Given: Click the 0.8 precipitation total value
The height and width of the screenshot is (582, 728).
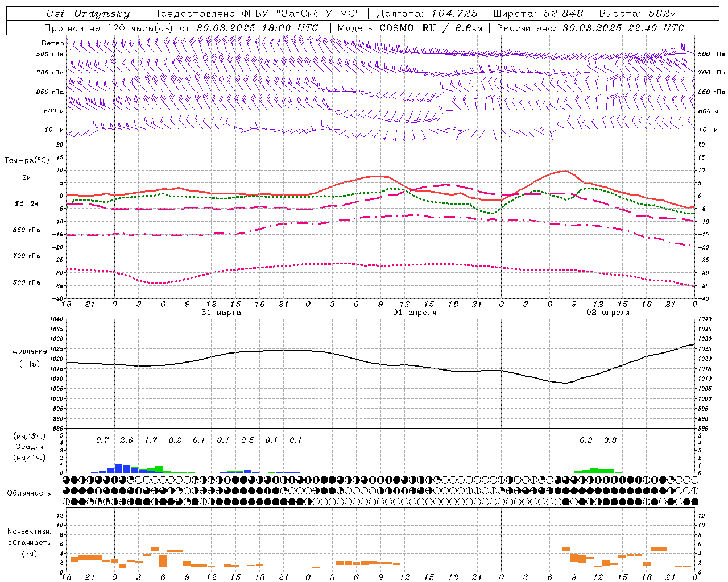Looking at the screenshot, I should (610, 440).
